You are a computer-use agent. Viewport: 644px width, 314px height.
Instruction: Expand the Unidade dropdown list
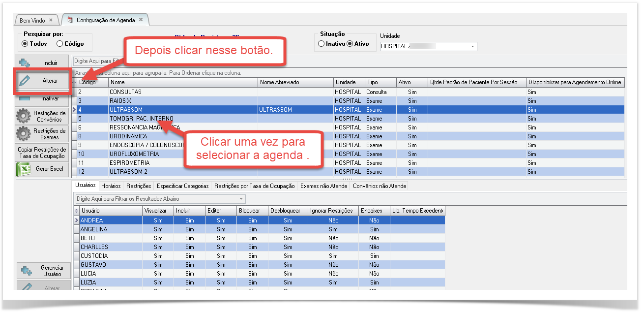[x=473, y=46]
